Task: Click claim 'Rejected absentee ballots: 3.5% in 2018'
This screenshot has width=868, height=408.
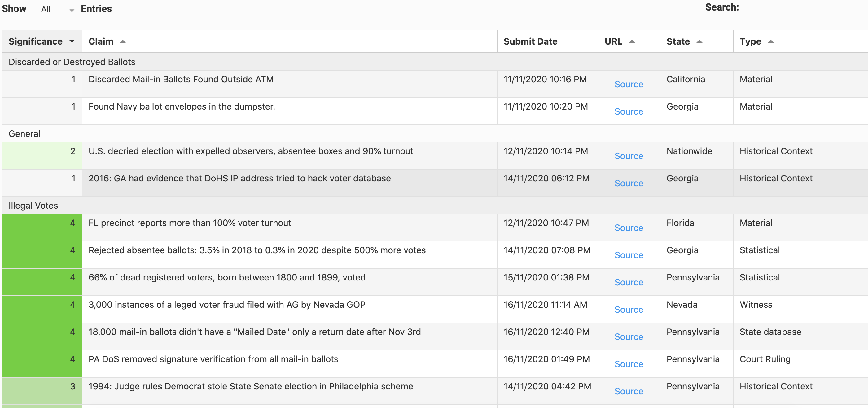Action: pyautogui.click(x=257, y=250)
